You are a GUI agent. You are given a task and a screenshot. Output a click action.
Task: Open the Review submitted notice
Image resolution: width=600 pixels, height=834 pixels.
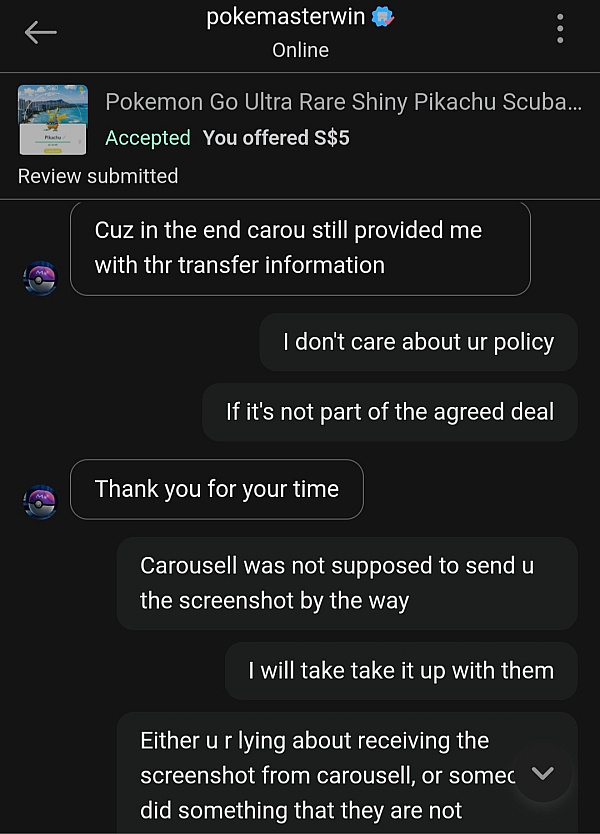pos(98,176)
